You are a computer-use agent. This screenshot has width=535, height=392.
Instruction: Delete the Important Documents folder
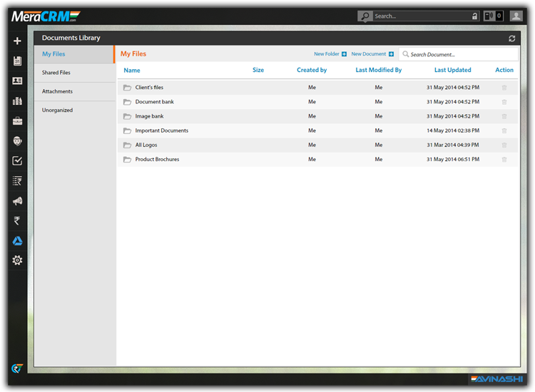504,130
